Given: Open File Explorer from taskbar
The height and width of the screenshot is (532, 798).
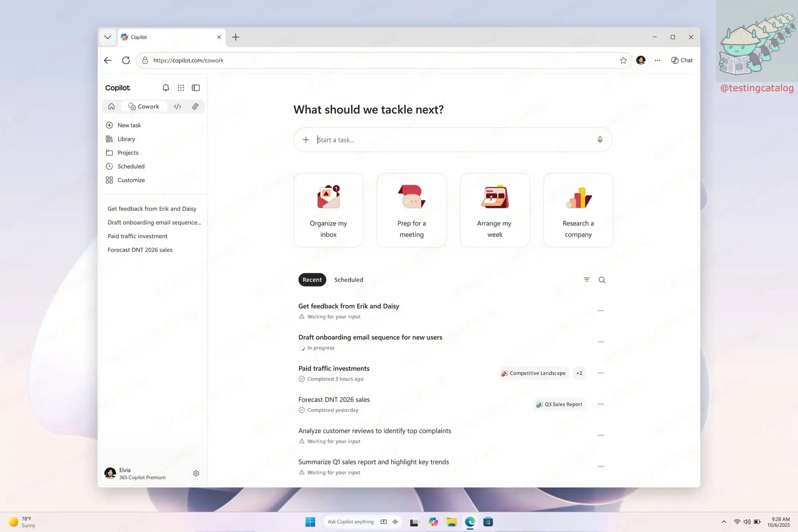Looking at the screenshot, I should (452, 522).
